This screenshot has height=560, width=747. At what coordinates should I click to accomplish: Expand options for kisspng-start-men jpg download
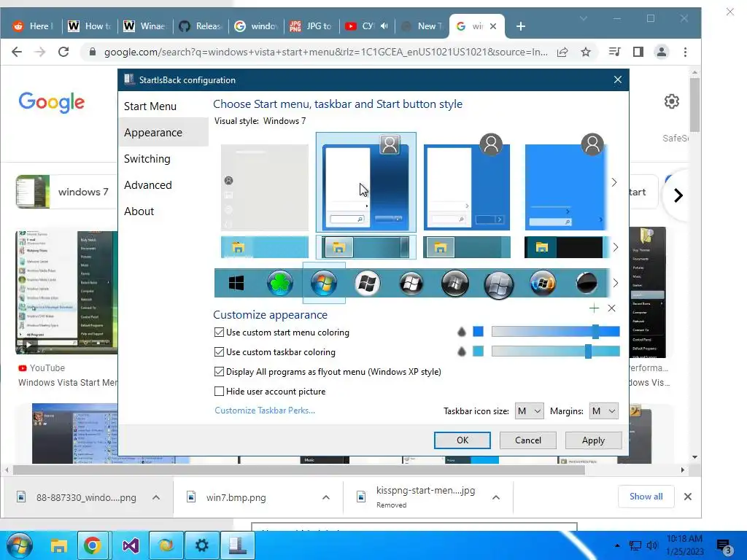tap(496, 497)
